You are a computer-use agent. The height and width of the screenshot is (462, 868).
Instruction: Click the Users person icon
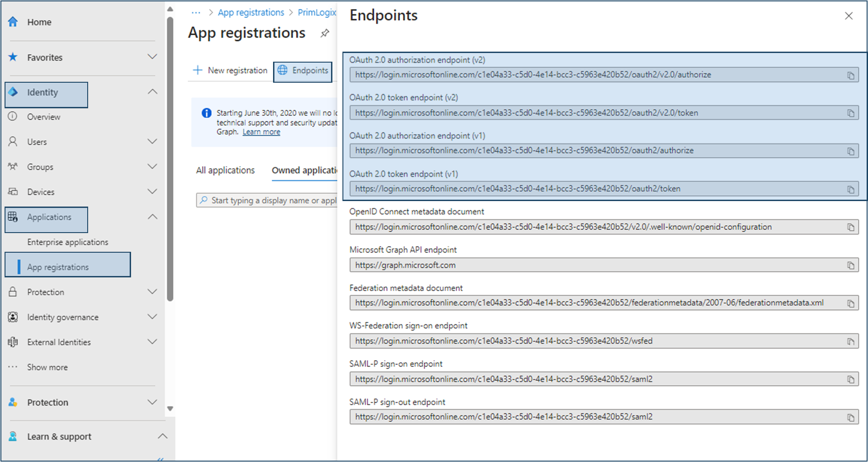[x=13, y=142]
